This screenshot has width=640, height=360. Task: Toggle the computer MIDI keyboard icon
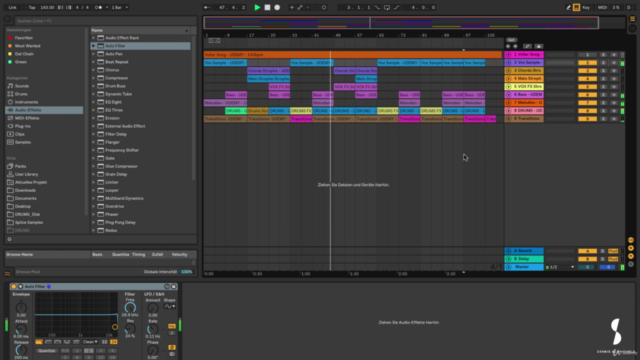[576, 7]
